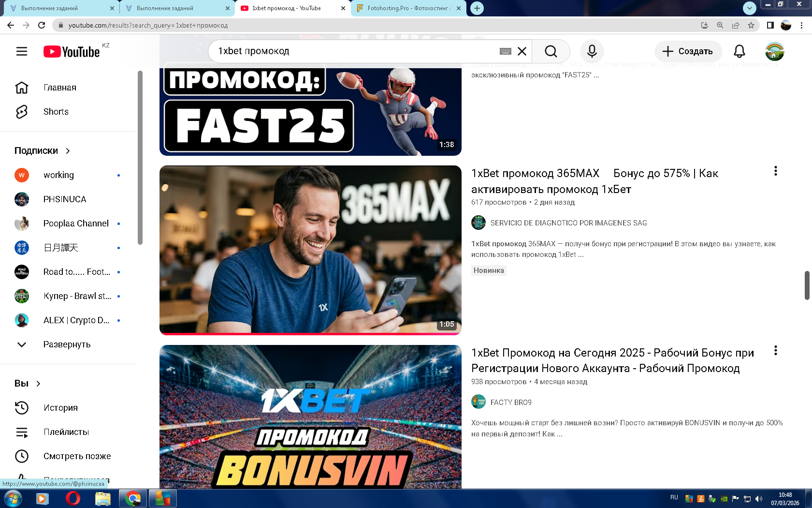Viewport: 812px width, 508px height.
Task: Expand the Подписки section arrow
Action: [68, 151]
